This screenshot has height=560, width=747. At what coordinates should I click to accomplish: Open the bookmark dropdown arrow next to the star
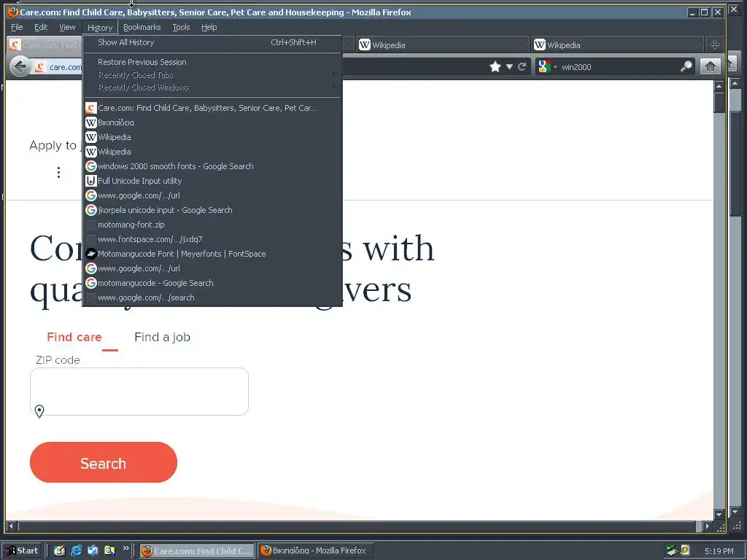tap(509, 66)
